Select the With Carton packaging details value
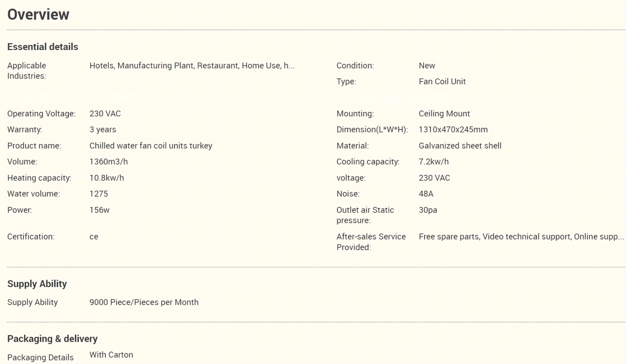The image size is (626, 364). tap(111, 355)
